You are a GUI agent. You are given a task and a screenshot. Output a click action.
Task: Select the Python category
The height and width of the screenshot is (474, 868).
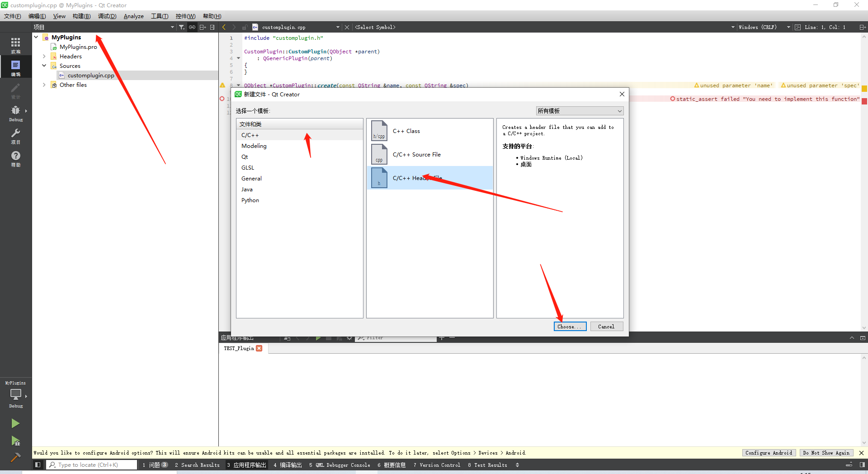click(x=299, y=200)
